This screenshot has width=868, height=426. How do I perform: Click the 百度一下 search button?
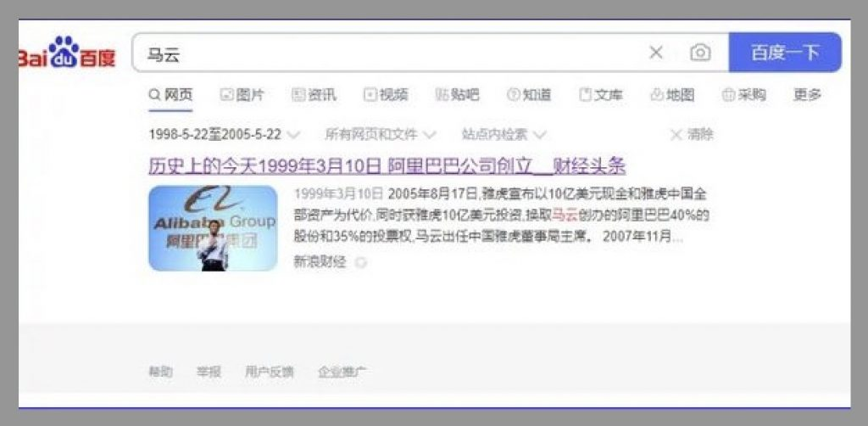coord(785,53)
